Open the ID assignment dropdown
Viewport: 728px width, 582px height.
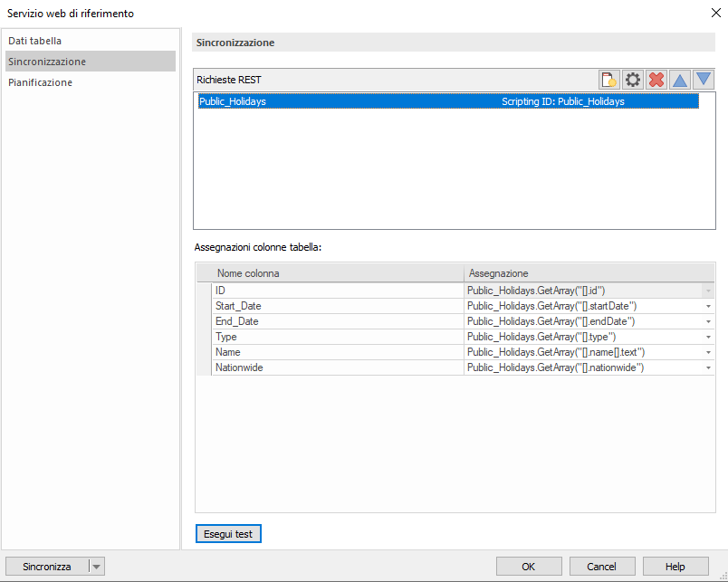[x=705, y=291]
